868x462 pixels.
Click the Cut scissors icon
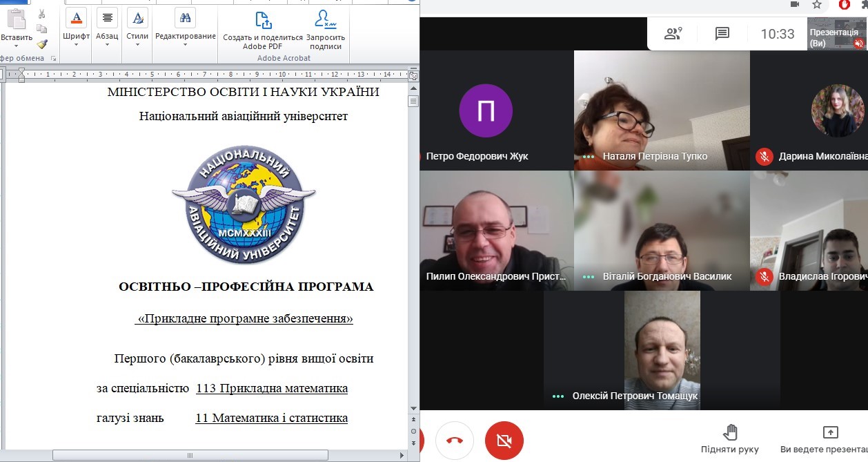42,14
